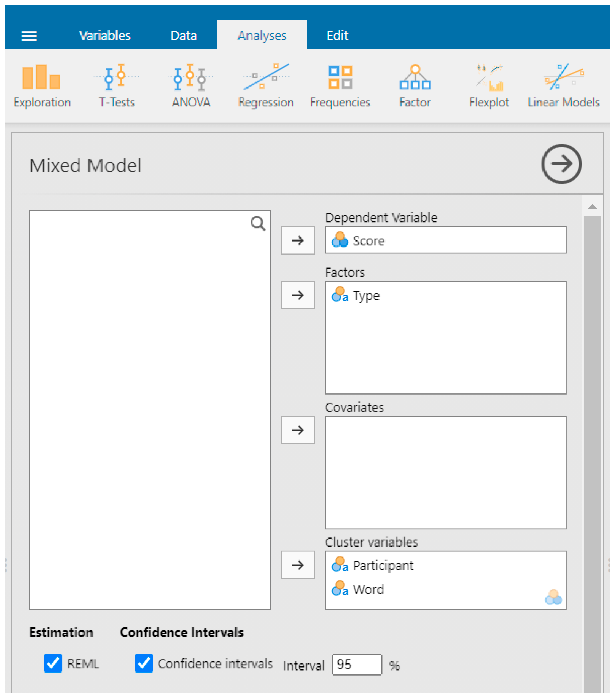Screen dimensions: 616x699
Task: Disable the Confidence intervals checkbox
Action: point(144,663)
